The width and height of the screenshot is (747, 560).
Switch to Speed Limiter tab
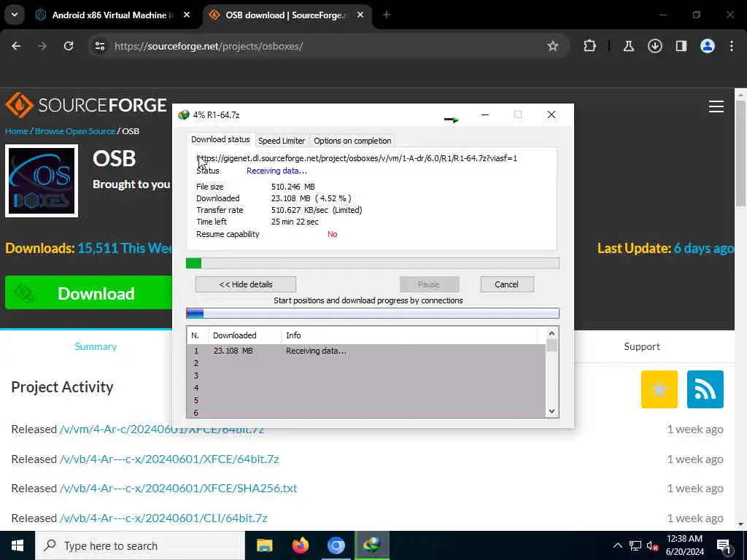(282, 141)
